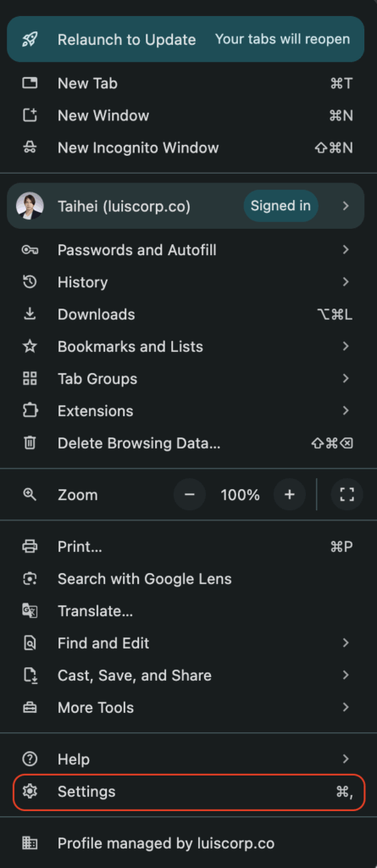Expand the History submenu chevron
This screenshot has height=868, width=377.
346,282
